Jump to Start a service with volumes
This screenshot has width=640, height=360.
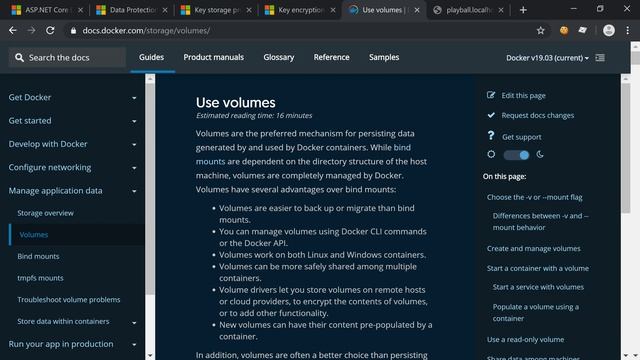pos(538,287)
